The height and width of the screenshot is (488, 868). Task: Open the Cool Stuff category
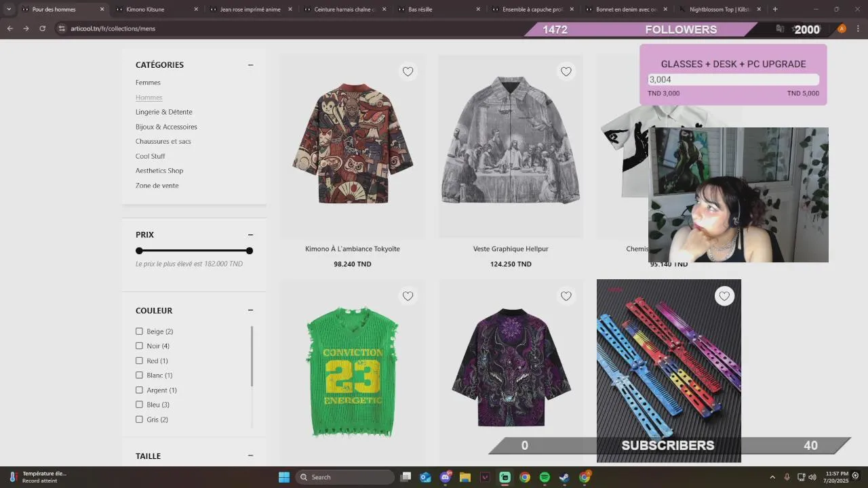(150, 156)
